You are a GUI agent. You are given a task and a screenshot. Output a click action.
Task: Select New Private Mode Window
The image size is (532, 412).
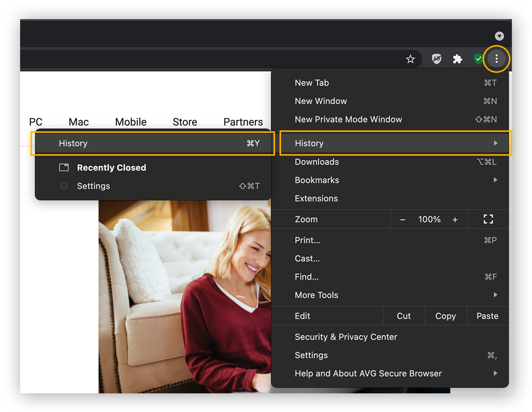[x=348, y=119]
